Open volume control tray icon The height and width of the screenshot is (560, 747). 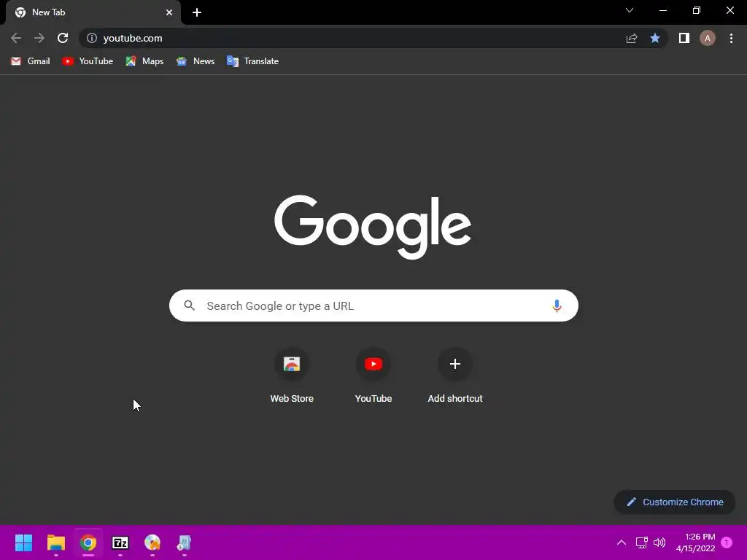click(x=659, y=542)
